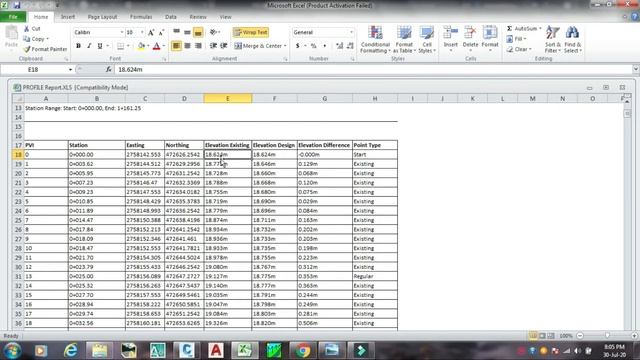Open Sort & Filter
Image resolution: width=640 pixels, height=360 pixels.
point(553,39)
